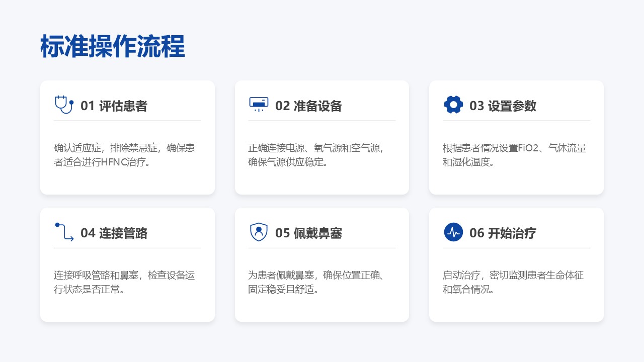Click the divider line under 03 设置参数
This screenshot has height=362, width=644.
516,121
